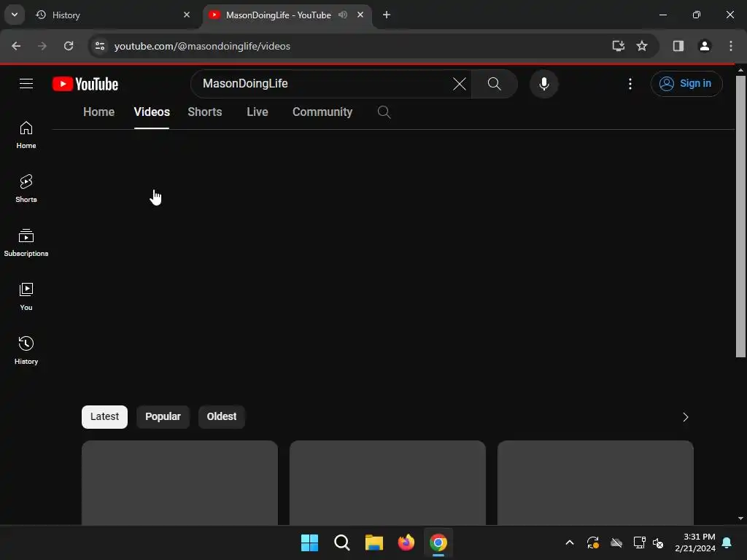Go back in browser history

click(x=16, y=46)
